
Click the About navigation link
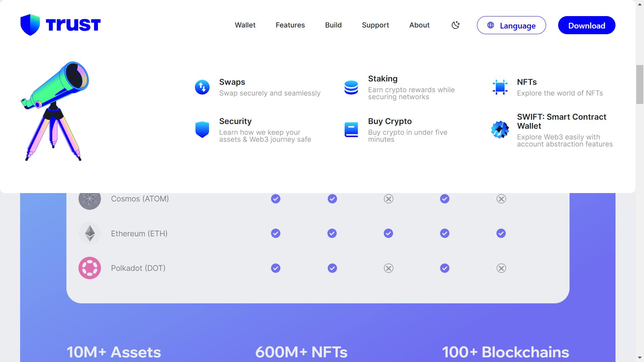419,25
